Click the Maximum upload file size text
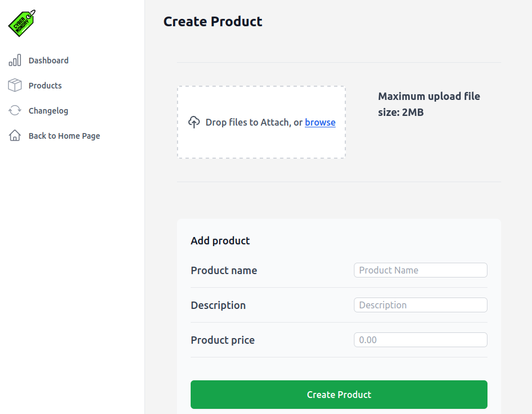 (429, 104)
